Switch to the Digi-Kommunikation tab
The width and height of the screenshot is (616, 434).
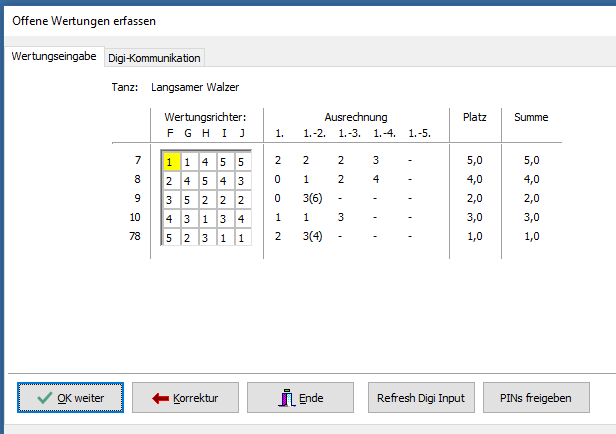click(x=154, y=58)
